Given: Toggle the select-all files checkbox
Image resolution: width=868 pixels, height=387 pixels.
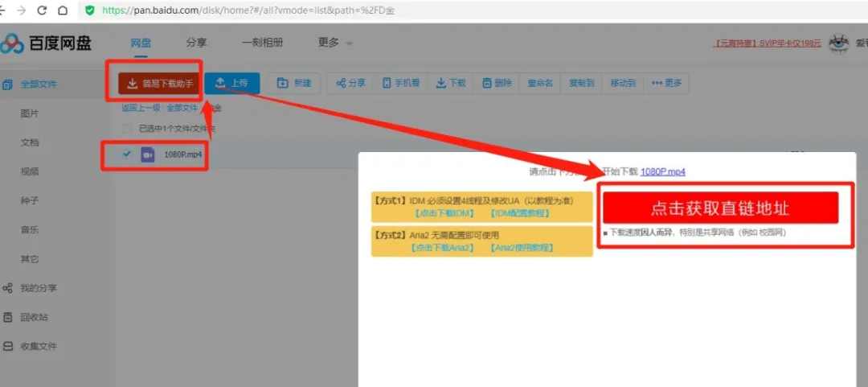Looking at the screenshot, I should 127,129.
